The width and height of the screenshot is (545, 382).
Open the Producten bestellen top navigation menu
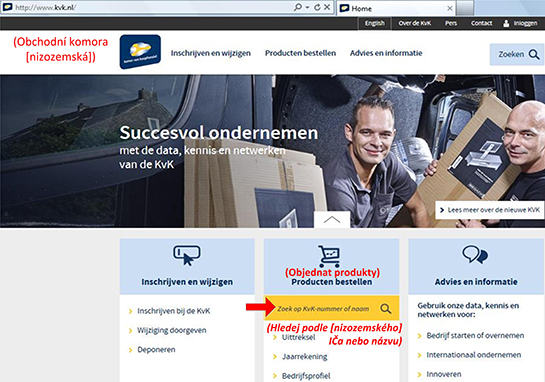[x=300, y=53]
